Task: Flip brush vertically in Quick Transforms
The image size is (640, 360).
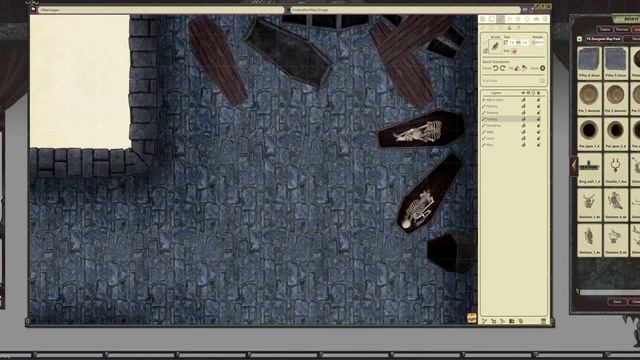Action: coord(524,68)
